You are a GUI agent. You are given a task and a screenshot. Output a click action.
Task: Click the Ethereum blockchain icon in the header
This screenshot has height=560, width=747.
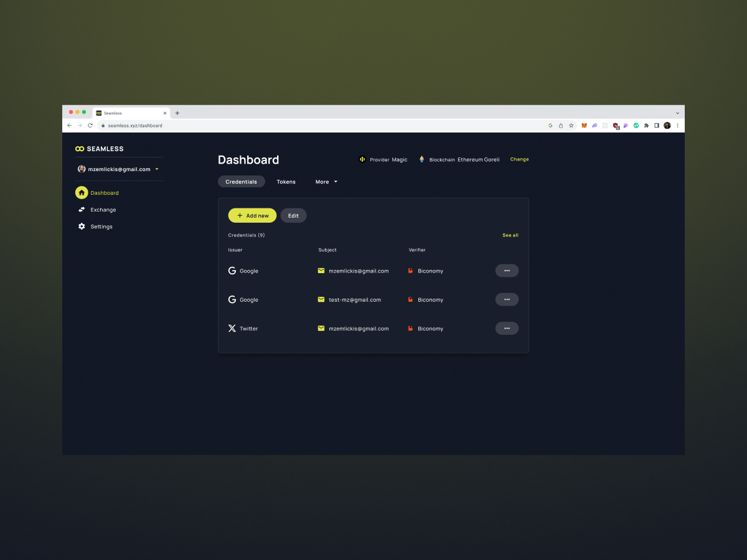pyautogui.click(x=421, y=159)
